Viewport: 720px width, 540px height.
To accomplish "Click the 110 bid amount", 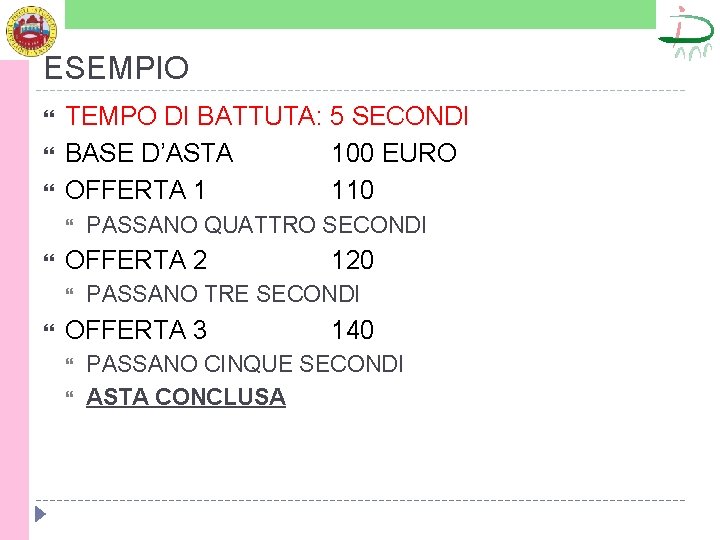I will pos(353,190).
